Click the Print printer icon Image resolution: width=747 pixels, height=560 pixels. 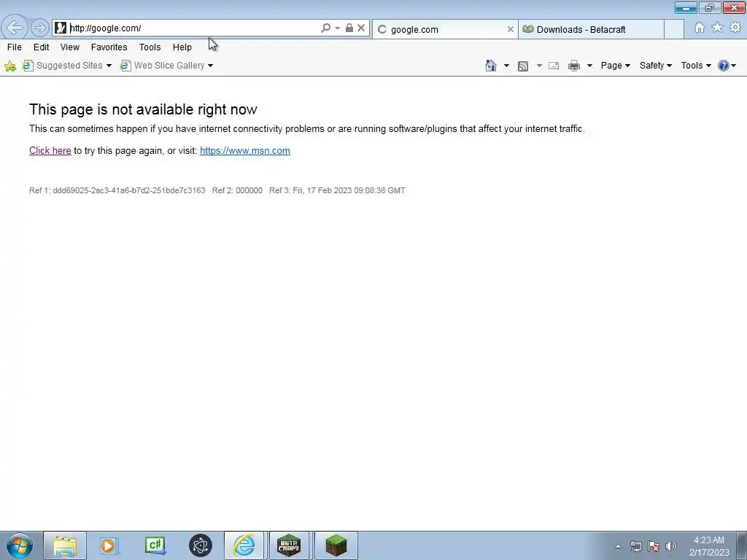(x=574, y=66)
